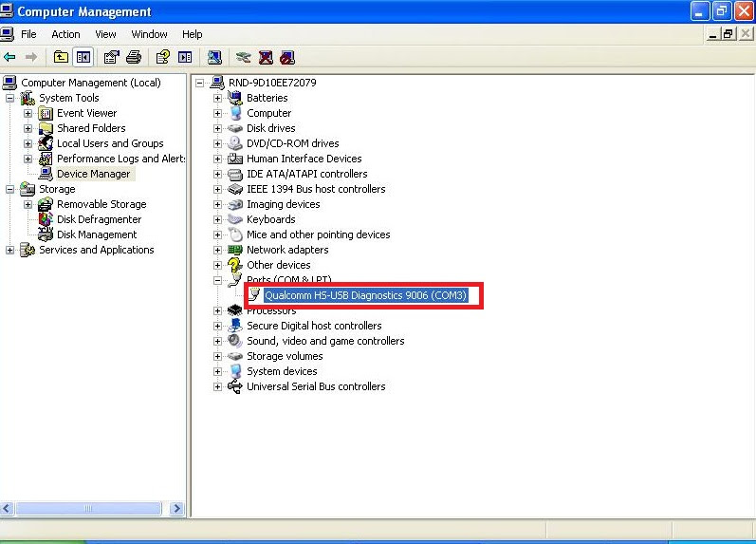Viewport: 756px width, 544px height.
Task: Click the Secure Digital host controllers icon
Action: pyautogui.click(x=235, y=326)
